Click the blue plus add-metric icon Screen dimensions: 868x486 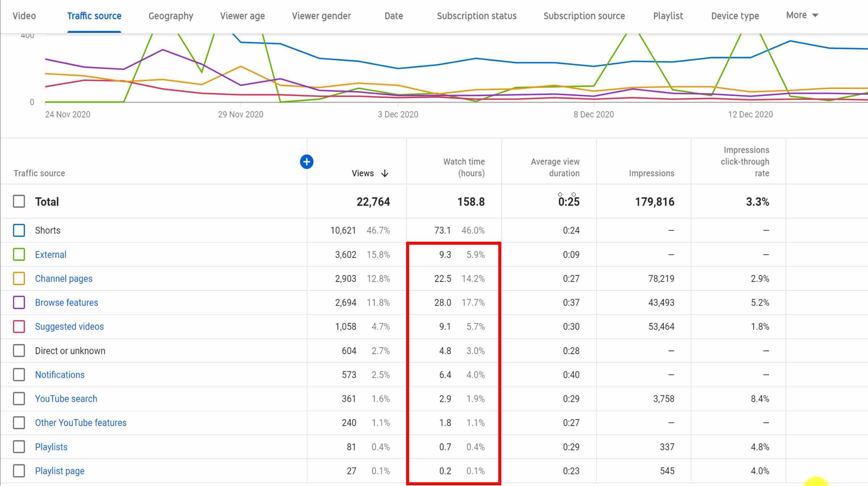click(x=307, y=162)
